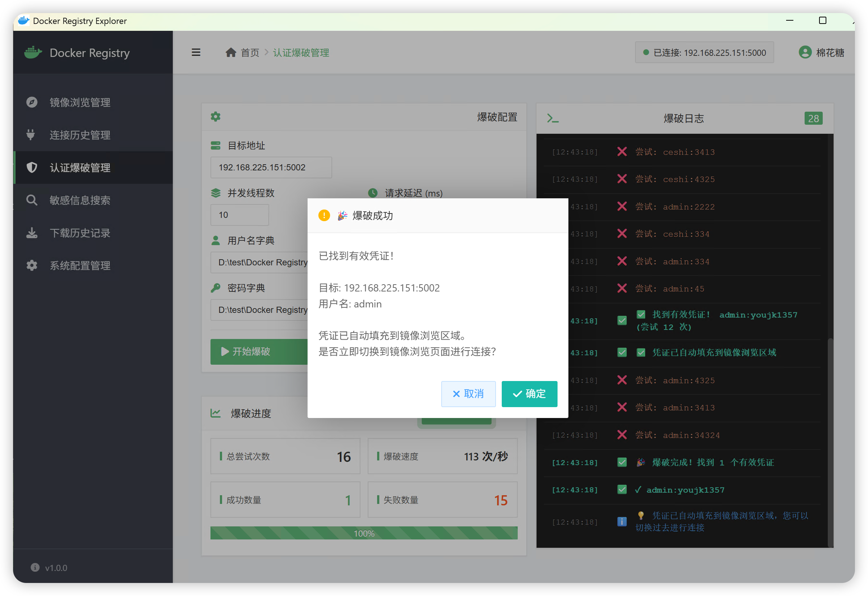Viewport: 868px width, 596px height.
Task: Dismiss the popup using 取消 button
Action: 468,394
